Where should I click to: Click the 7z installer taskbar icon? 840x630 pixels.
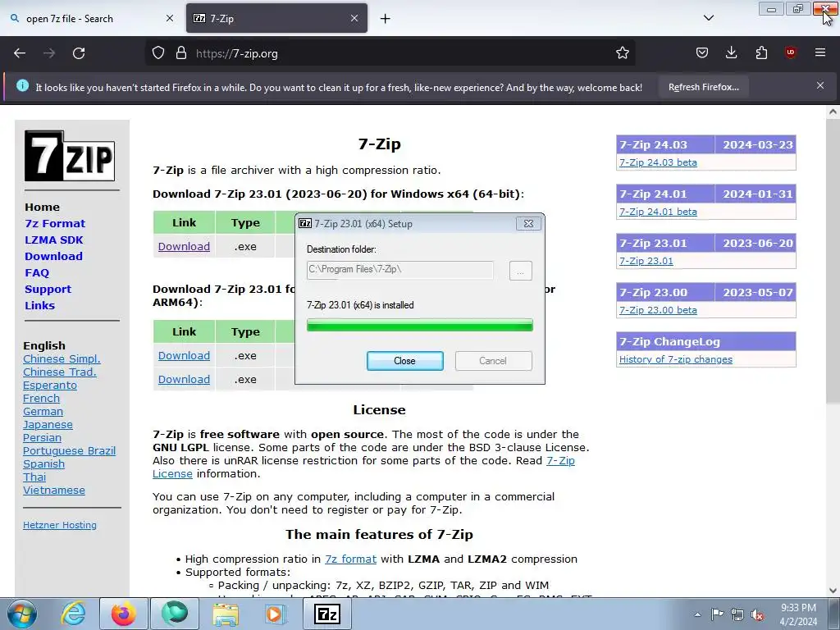coord(326,614)
